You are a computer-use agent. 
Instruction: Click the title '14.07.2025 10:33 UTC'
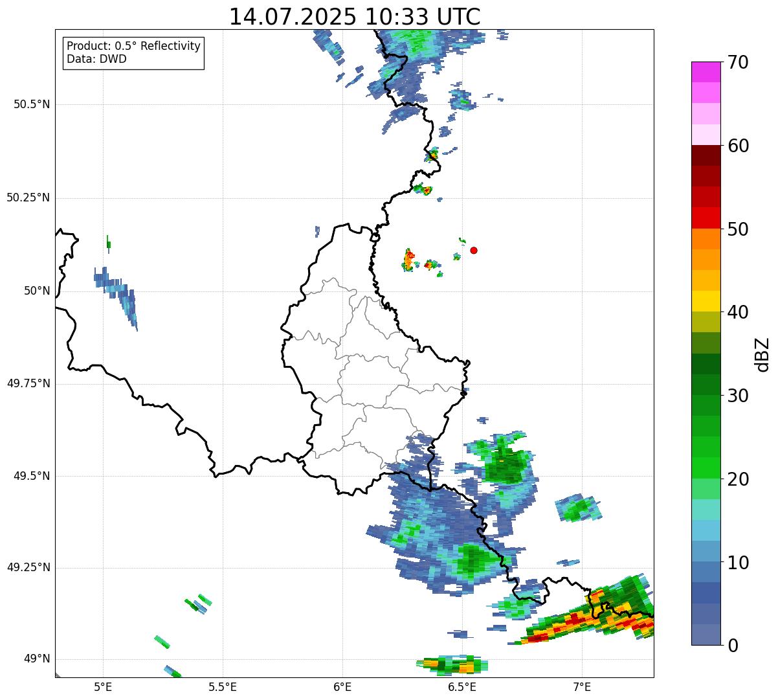pyautogui.click(x=355, y=17)
